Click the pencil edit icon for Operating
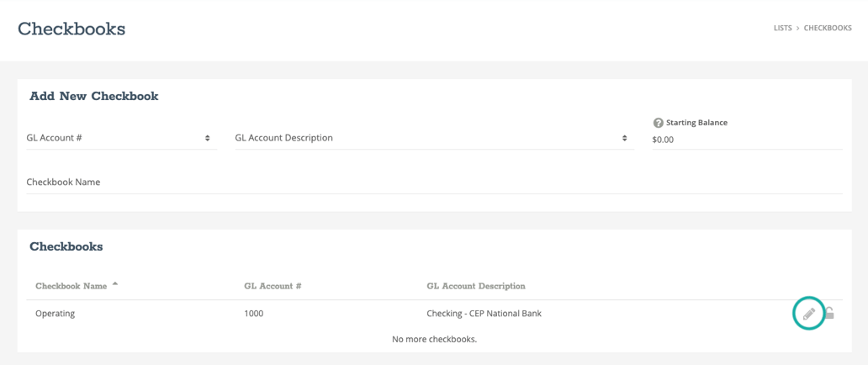The height and width of the screenshot is (365, 868). pyautogui.click(x=808, y=314)
